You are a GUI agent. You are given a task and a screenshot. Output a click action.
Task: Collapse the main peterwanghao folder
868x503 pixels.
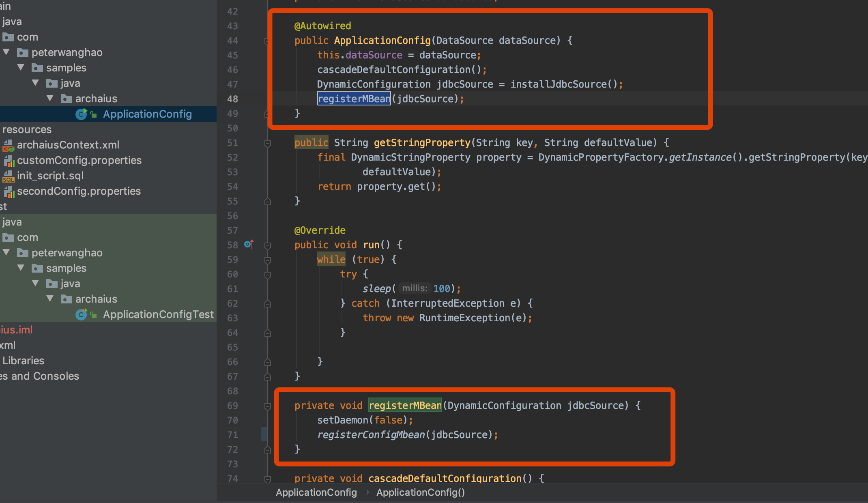(6, 52)
